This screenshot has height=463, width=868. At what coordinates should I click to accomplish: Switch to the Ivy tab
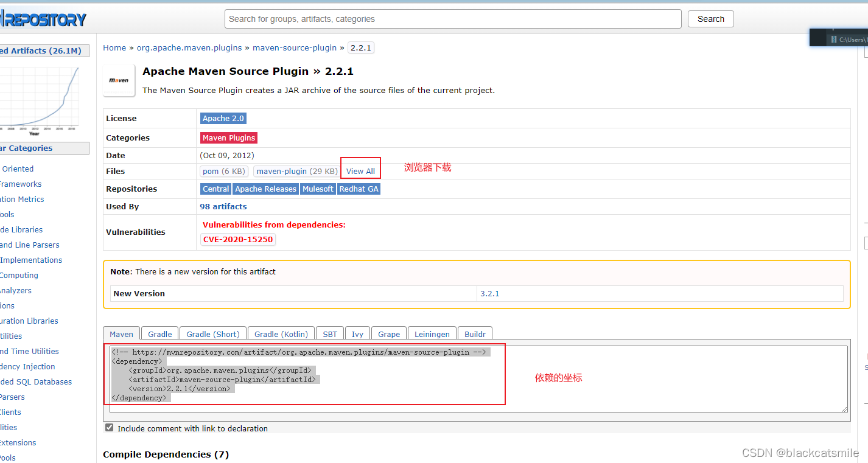pos(357,334)
